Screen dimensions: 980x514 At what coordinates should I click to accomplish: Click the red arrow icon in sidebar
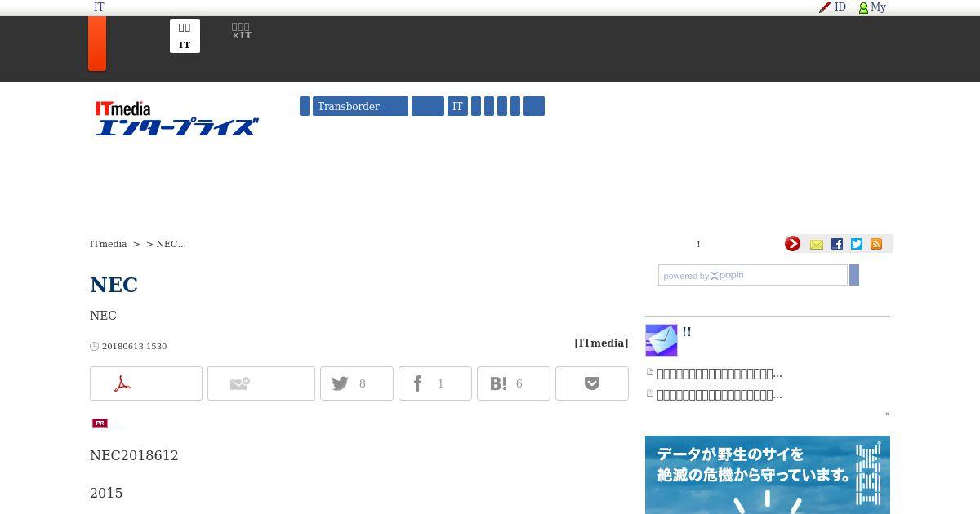(792, 244)
